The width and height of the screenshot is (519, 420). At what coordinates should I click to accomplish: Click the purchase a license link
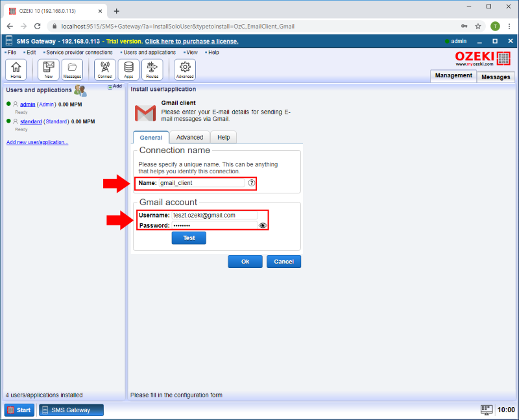pos(191,42)
